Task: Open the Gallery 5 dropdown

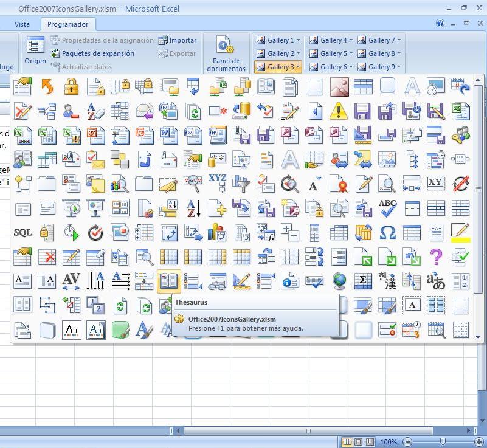Action: tap(331, 53)
